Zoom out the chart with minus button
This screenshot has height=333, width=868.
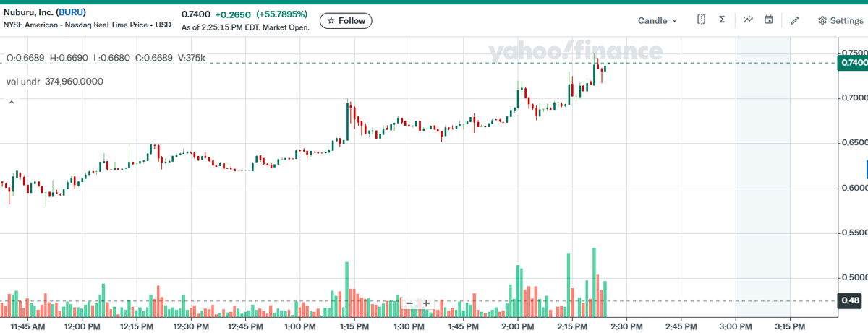pos(409,303)
